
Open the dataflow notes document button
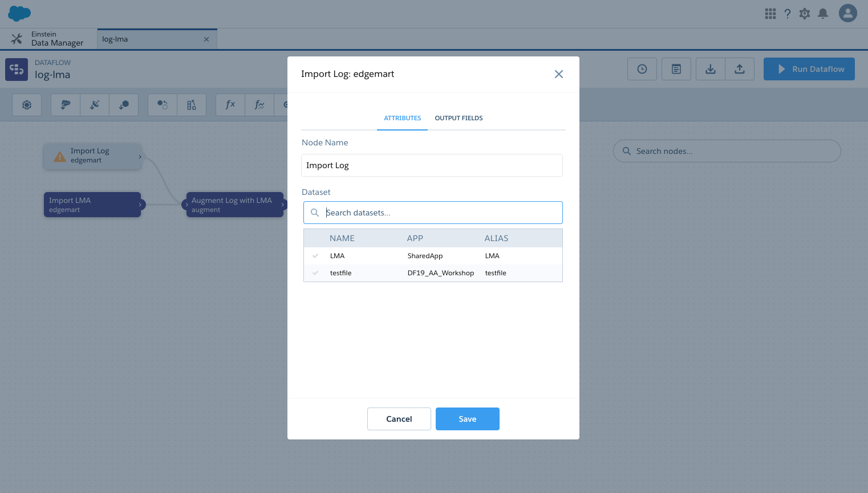[x=676, y=69]
